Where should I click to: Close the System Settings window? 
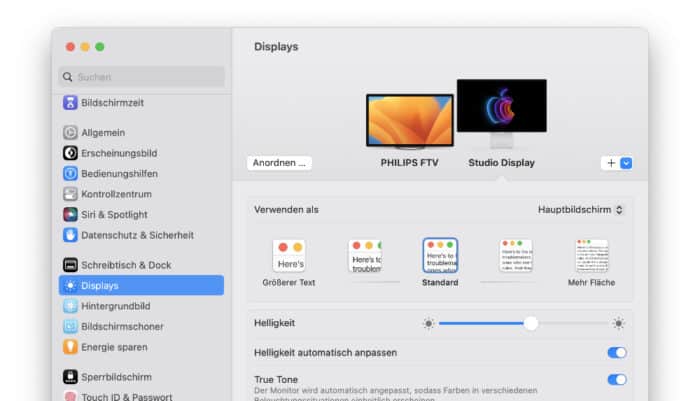[x=70, y=47]
